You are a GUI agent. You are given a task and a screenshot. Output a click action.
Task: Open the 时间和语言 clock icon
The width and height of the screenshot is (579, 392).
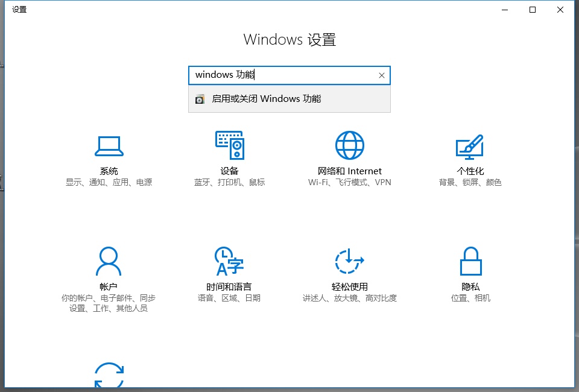click(229, 261)
